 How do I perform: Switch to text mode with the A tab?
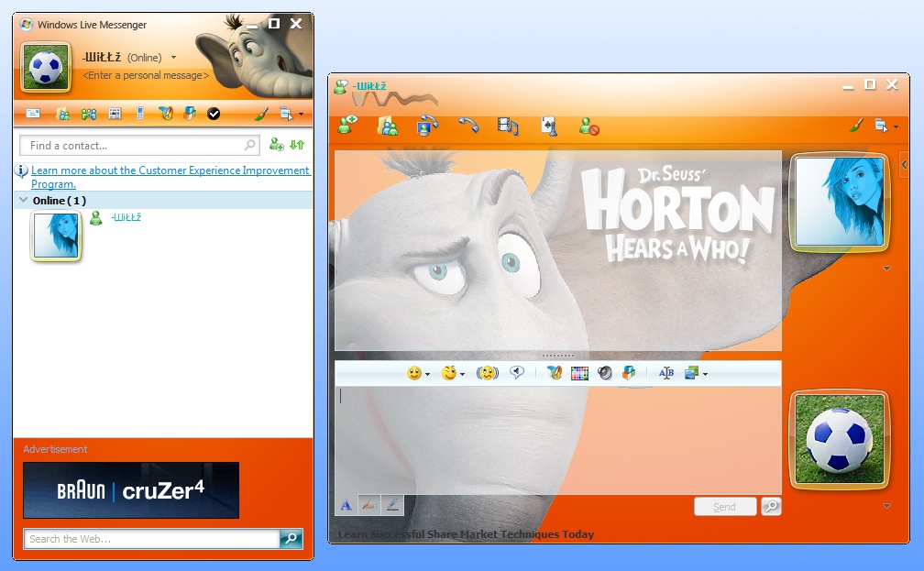pyautogui.click(x=346, y=505)
